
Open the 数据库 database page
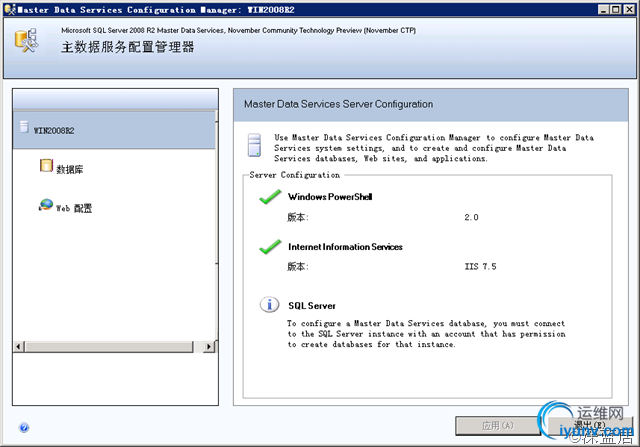[69, 169]
